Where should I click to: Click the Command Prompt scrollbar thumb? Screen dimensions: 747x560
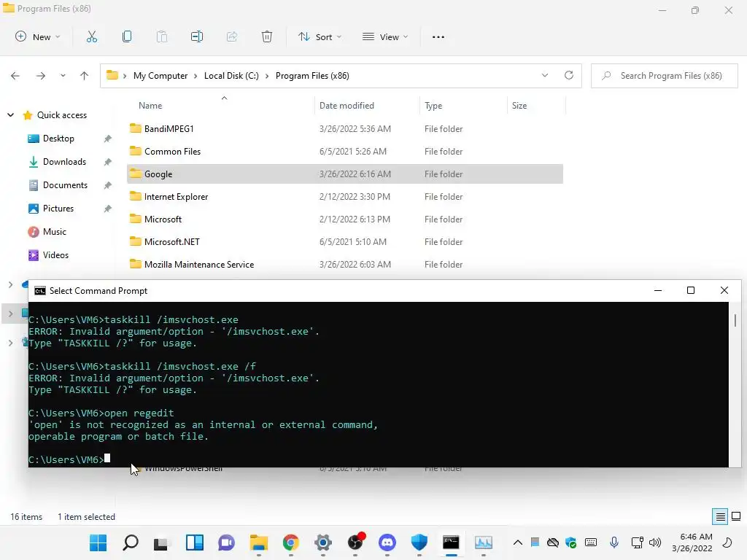[735, 321]
